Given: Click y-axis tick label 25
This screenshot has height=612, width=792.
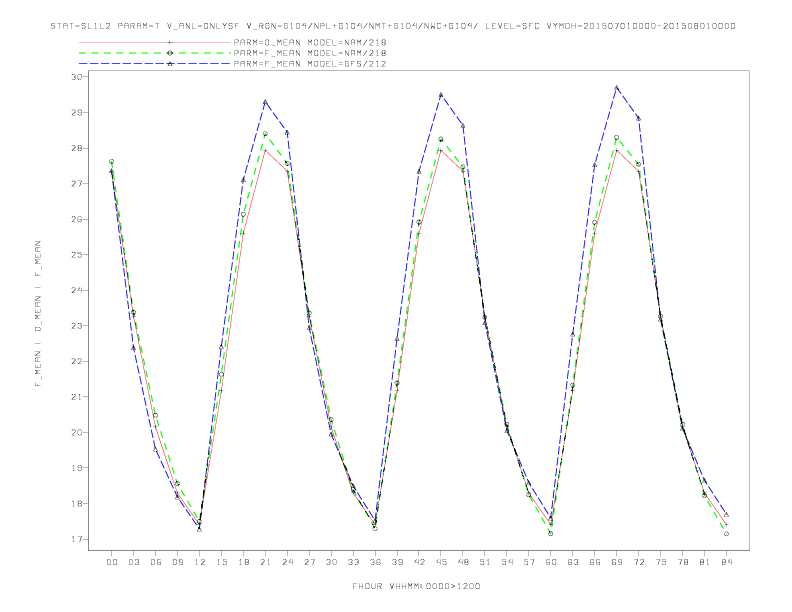Looking at the screenshot, I should click(x=77, y=254).
